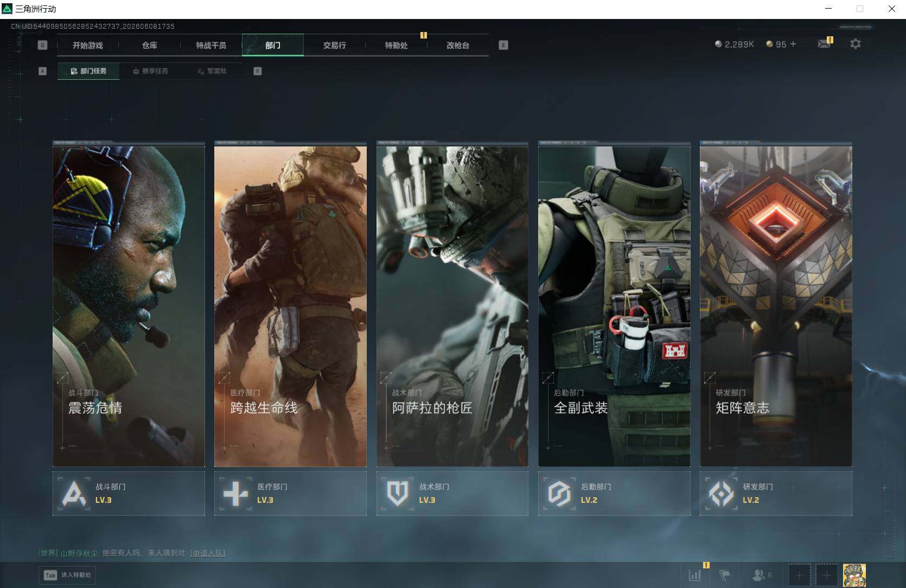Click the 战斗部门 LV.3 button
Image resolution: width=906 pixels, height=588 pixels.
click(x=129, y=493)
